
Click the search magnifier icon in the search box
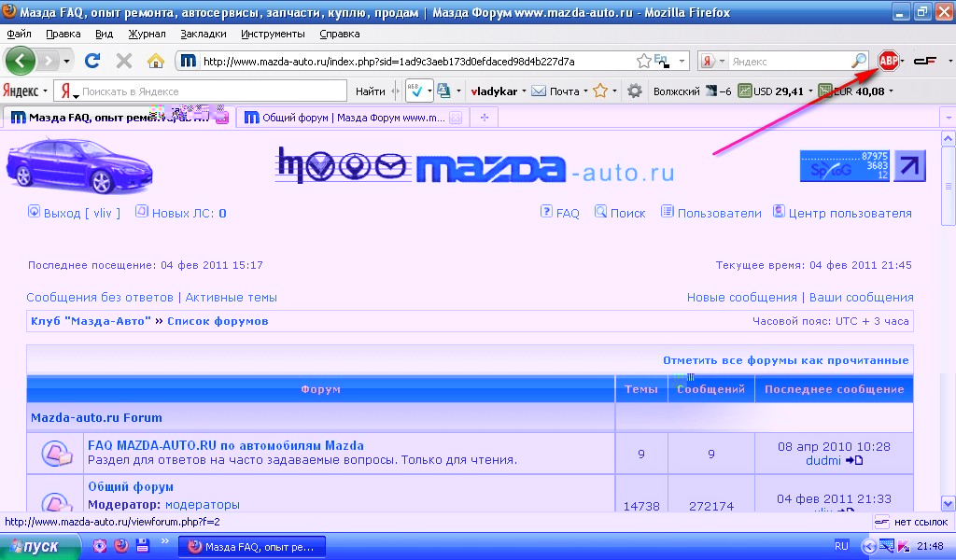pyautogui.click(x=859, y=61)
